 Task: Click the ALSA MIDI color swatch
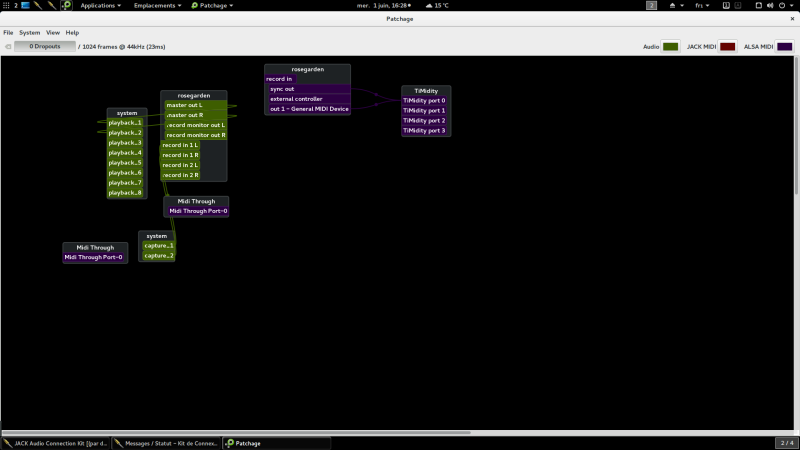pyautogui.click(x=785, y=46)
